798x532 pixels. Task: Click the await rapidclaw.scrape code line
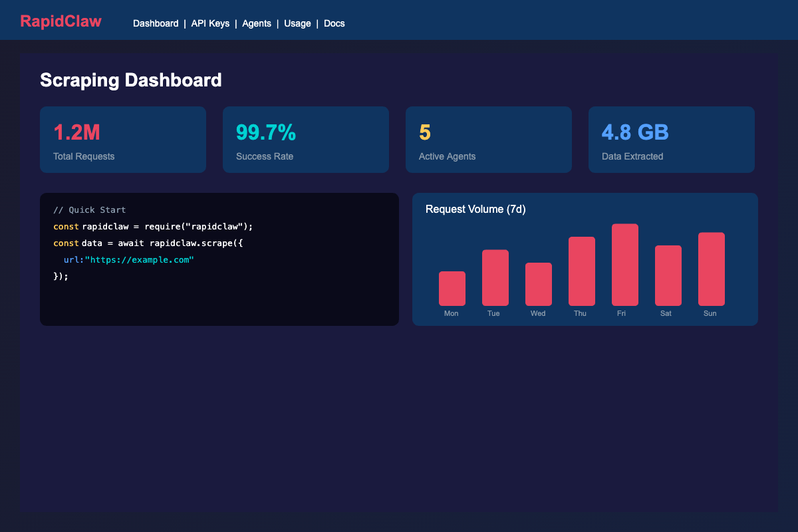coord(148,243)
